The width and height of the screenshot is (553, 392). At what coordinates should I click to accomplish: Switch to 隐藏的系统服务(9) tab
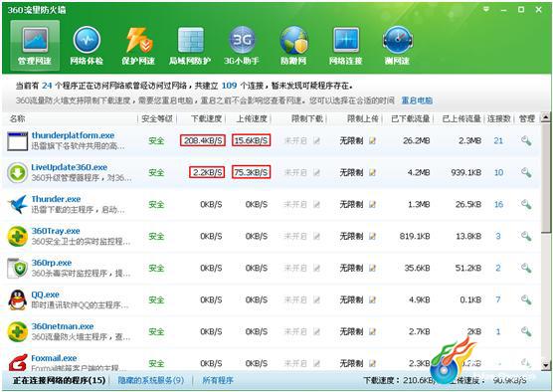151,380
